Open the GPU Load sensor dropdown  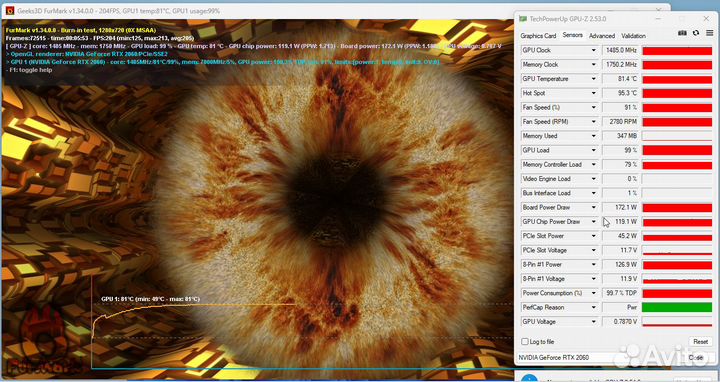pyautogui.click(x=593, y=150)
